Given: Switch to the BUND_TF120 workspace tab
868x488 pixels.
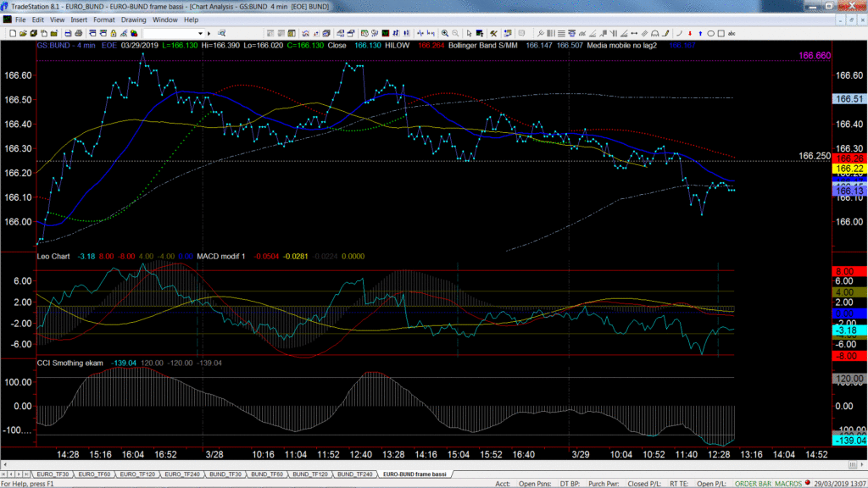Looking at the screenshot, I should tap(310, 474).
